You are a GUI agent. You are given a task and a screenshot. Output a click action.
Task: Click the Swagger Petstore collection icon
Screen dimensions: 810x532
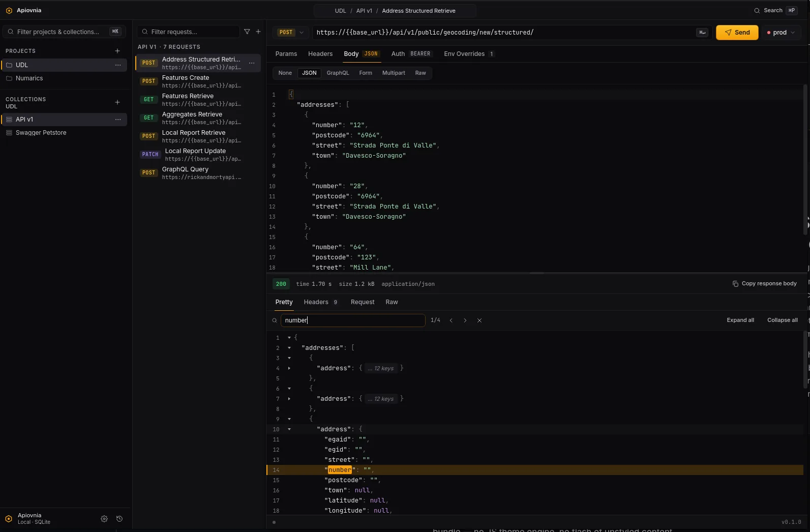point(9,133)
